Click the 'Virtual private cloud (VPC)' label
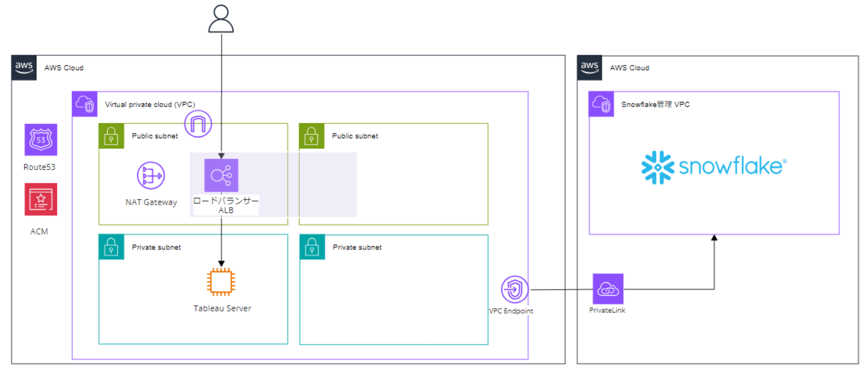 click(x=150, y=105)
